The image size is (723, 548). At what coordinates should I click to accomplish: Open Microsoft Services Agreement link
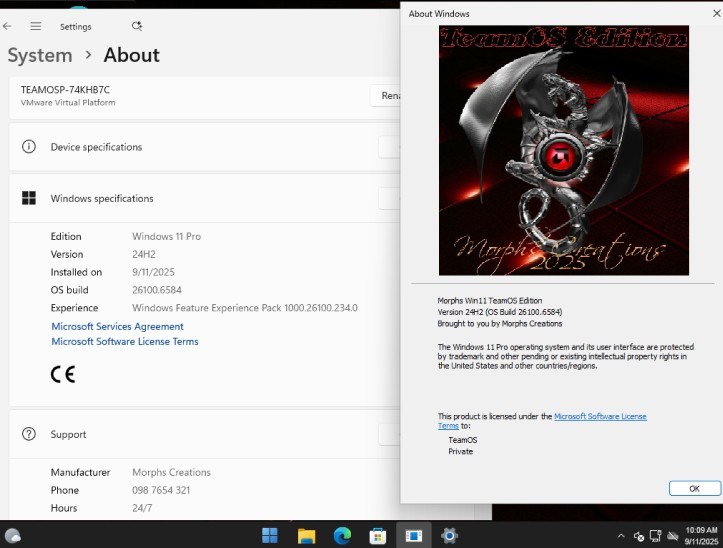(118, 326)
